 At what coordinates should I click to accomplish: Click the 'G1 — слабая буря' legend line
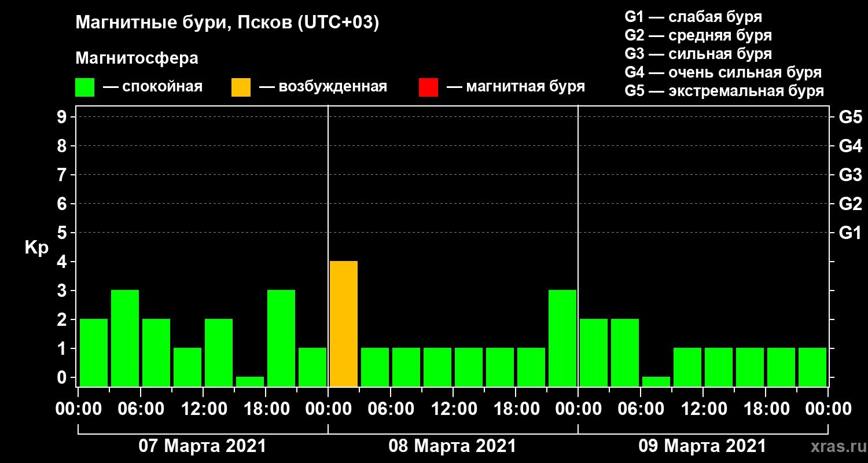tap(693, 17)
